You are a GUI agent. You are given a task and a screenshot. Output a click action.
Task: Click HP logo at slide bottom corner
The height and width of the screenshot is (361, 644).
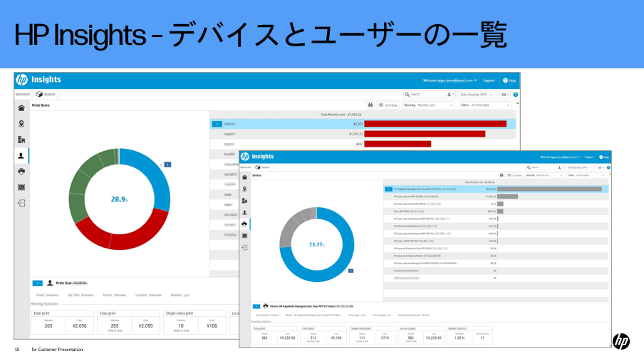pyautogui.click(x=621, y=341)
